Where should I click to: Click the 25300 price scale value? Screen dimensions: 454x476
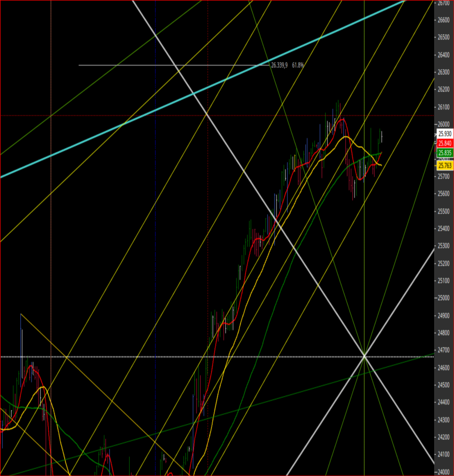444,245
